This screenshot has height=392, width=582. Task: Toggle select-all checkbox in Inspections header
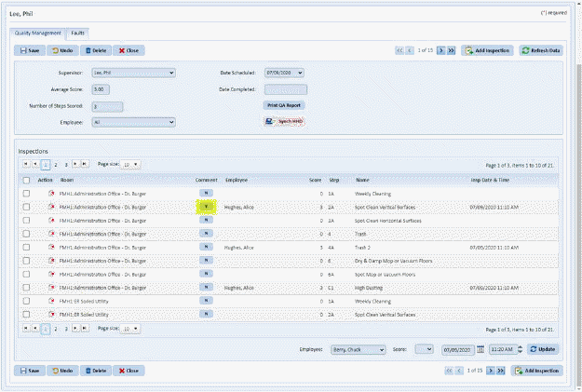coord(27,179)
